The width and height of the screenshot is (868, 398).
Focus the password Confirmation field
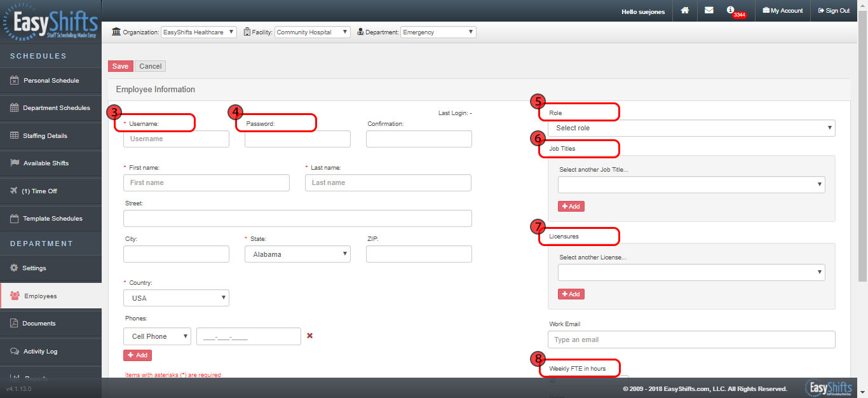click(x=419, y=139)
